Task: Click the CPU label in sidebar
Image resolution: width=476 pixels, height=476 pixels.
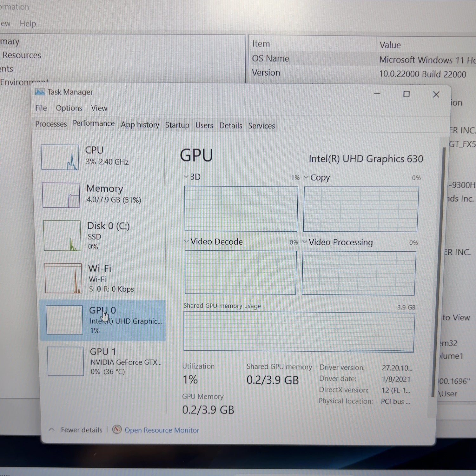Action: pos(94,150)
